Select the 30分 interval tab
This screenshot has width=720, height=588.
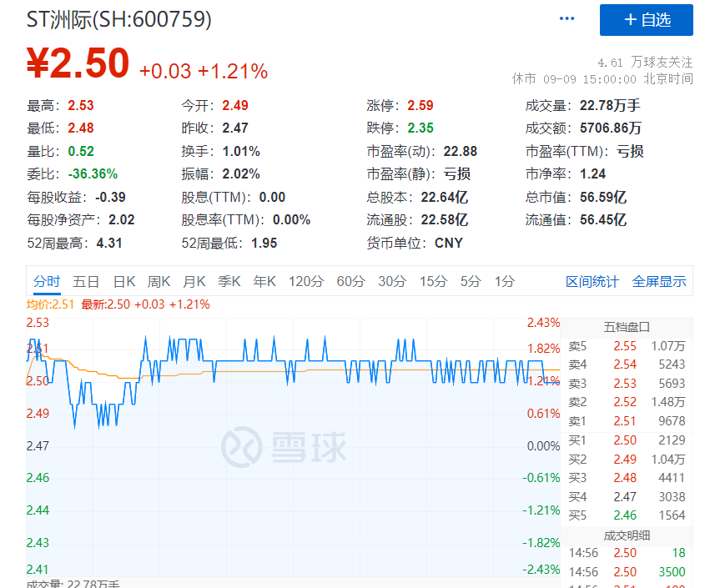[392, 282]
